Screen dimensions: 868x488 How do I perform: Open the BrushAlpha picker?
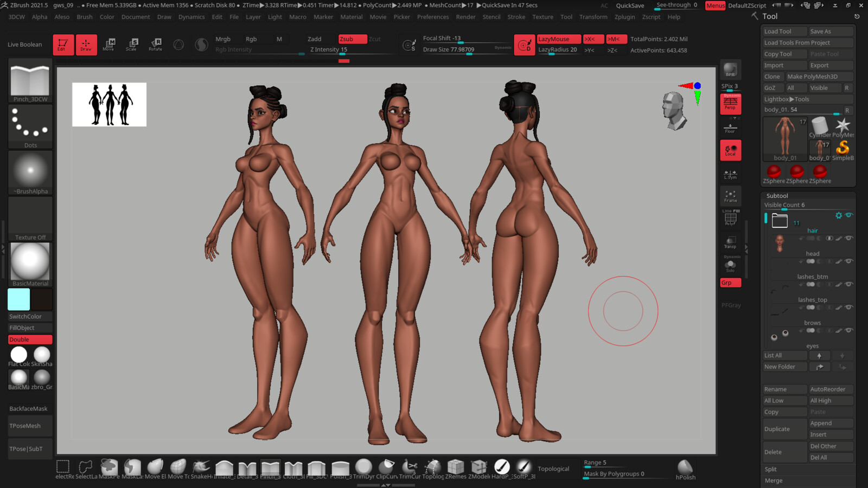(30, 173)
